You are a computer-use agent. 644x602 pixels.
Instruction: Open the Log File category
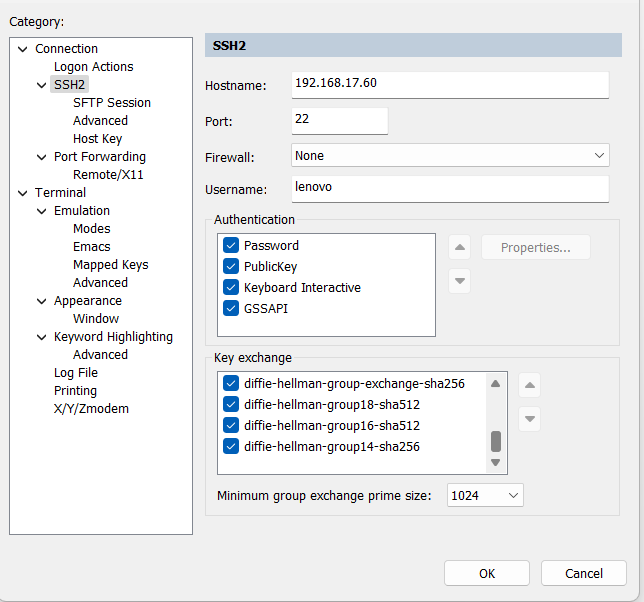click(76, 373)
